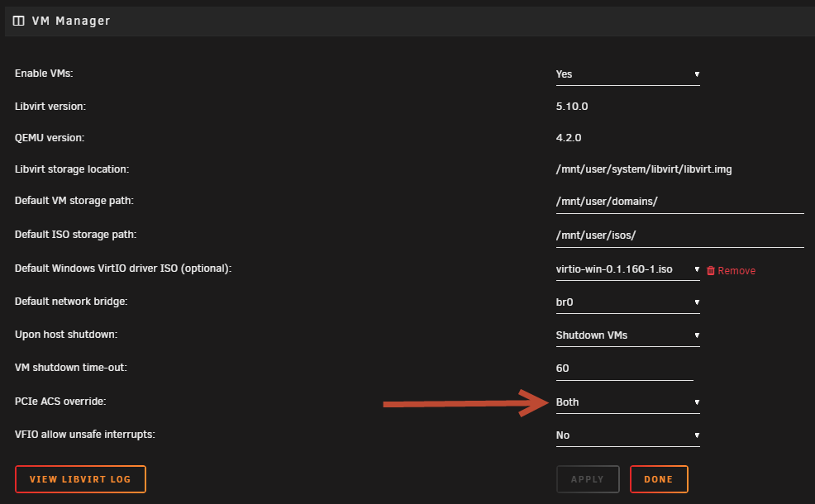
Task: Click the VM shutdown time-out label
Action: [71, 368]
